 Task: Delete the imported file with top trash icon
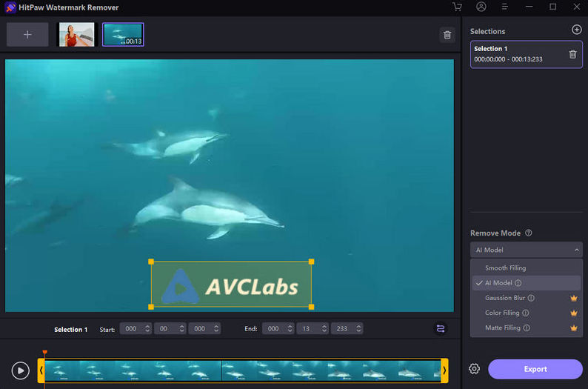click(447, 35)
